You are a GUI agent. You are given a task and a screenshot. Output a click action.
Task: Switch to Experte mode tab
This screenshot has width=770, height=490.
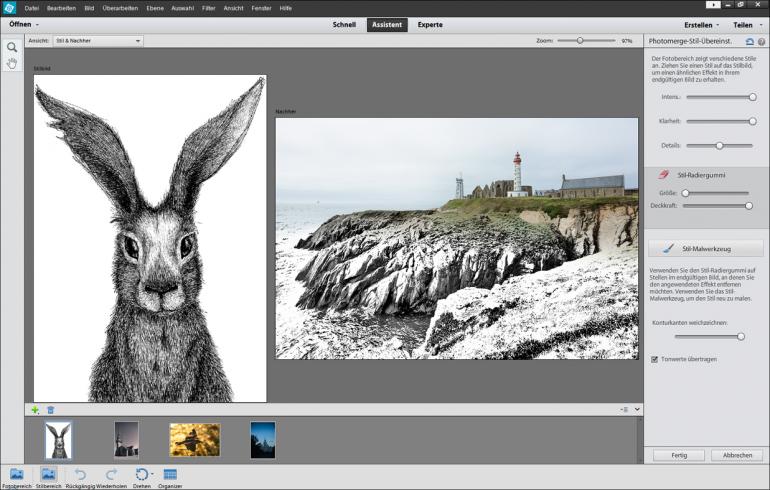coord(430,25)
